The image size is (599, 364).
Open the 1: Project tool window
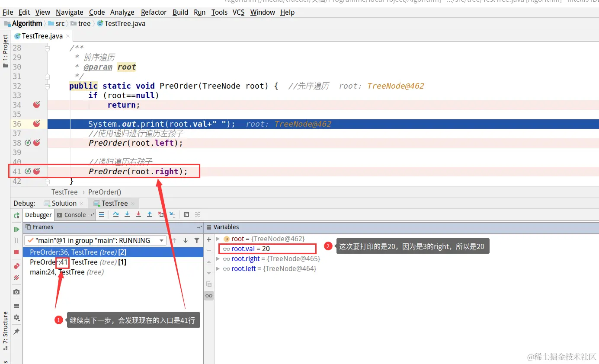(5, 51)
